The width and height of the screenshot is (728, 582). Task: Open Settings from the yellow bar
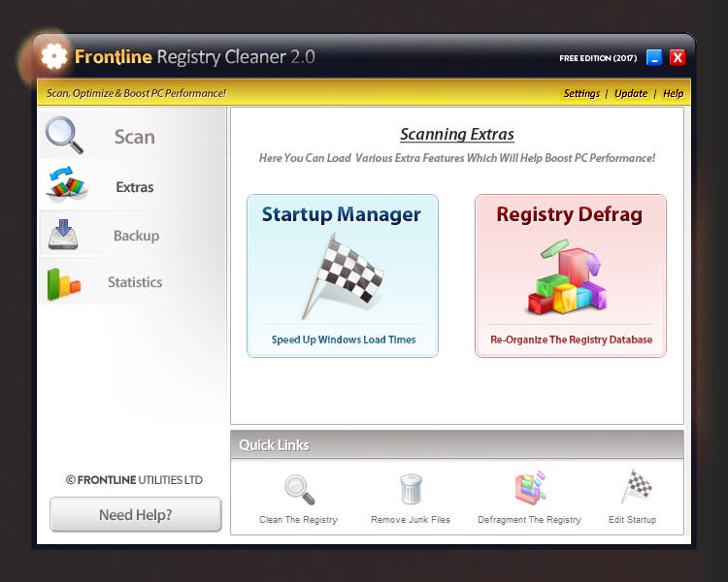tap(581, 93)
